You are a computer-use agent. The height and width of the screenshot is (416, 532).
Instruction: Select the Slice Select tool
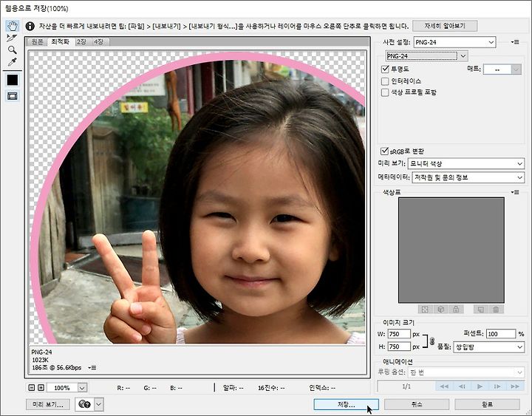click(13, 38)
